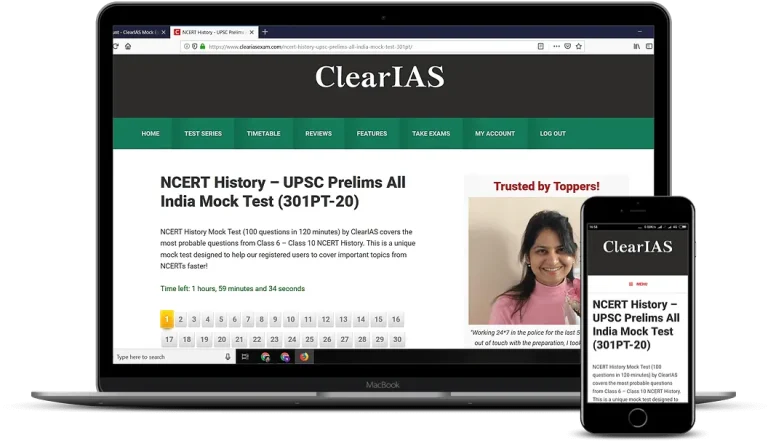Close the ClearIAS Mock tab
Image resolution: width=768 pixels, height=441 pixels.
(164, 32)
